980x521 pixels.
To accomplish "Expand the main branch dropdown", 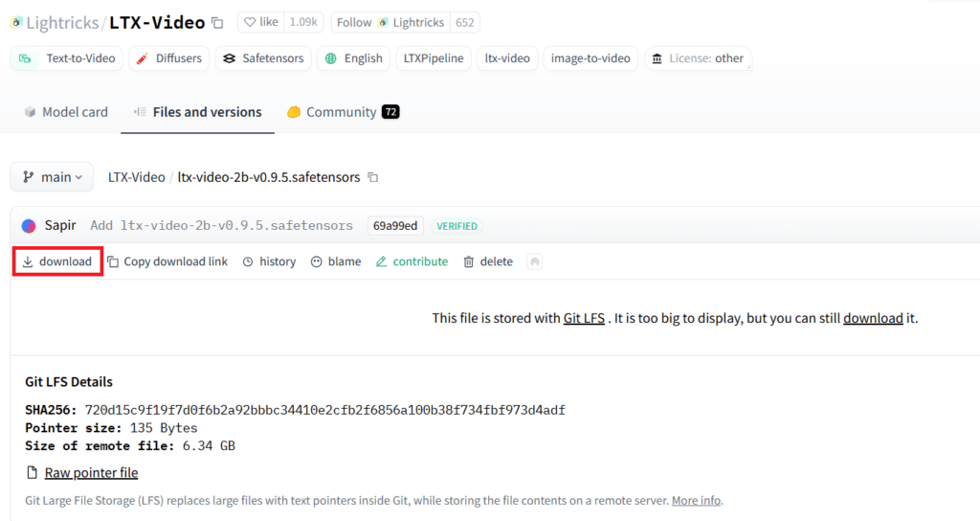I will pyautogui.click(x=53, y=177).
